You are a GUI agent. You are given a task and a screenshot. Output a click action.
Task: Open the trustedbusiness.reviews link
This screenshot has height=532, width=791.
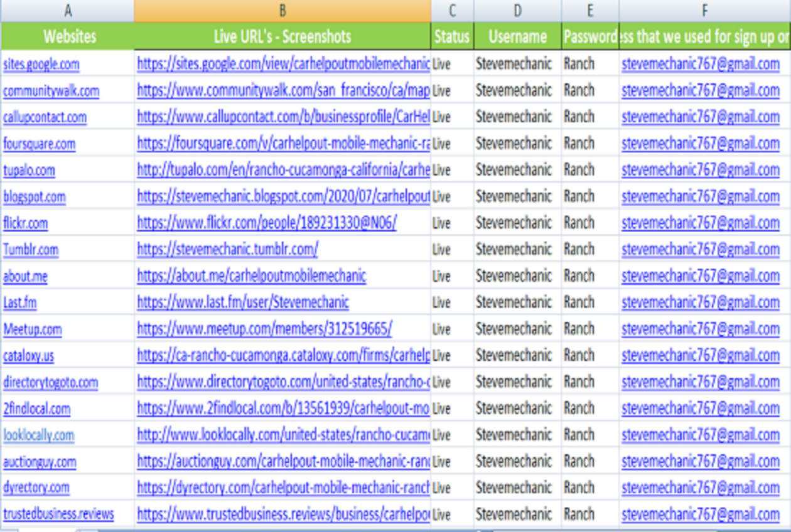click(59, 514)
